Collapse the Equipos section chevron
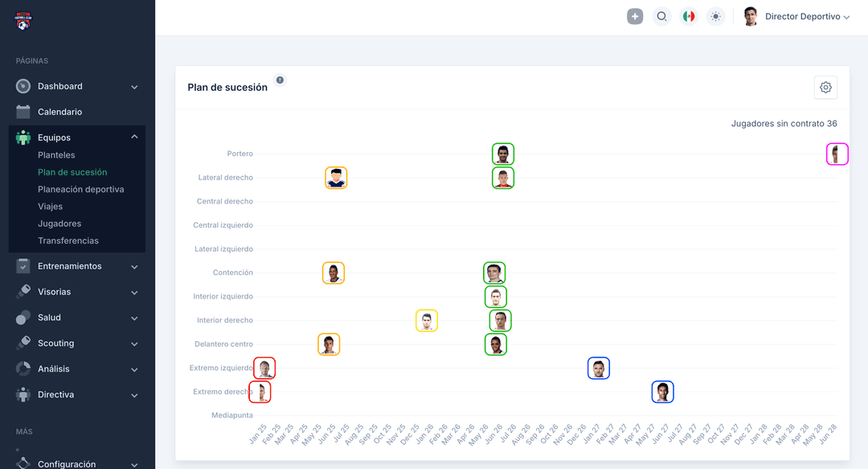 134,138
